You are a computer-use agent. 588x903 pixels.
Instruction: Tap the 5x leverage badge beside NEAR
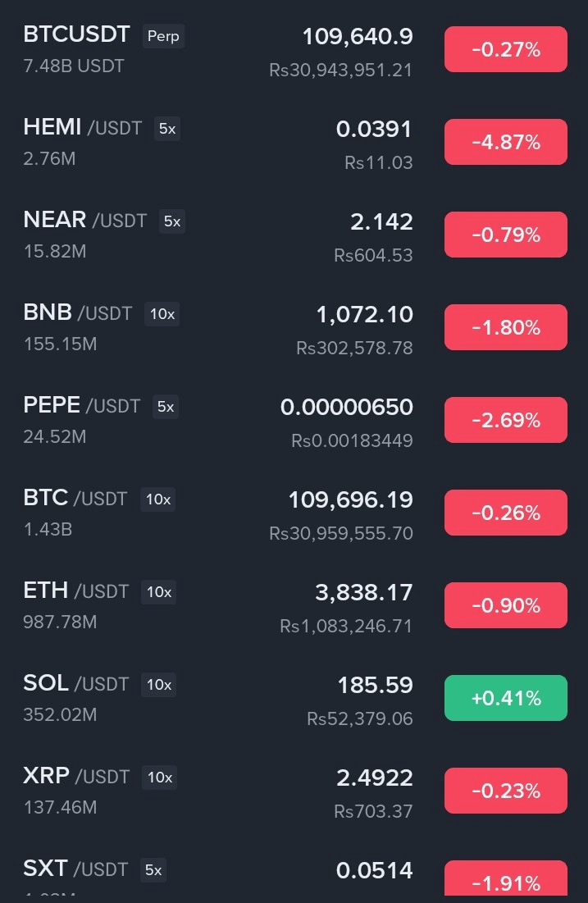172,222
